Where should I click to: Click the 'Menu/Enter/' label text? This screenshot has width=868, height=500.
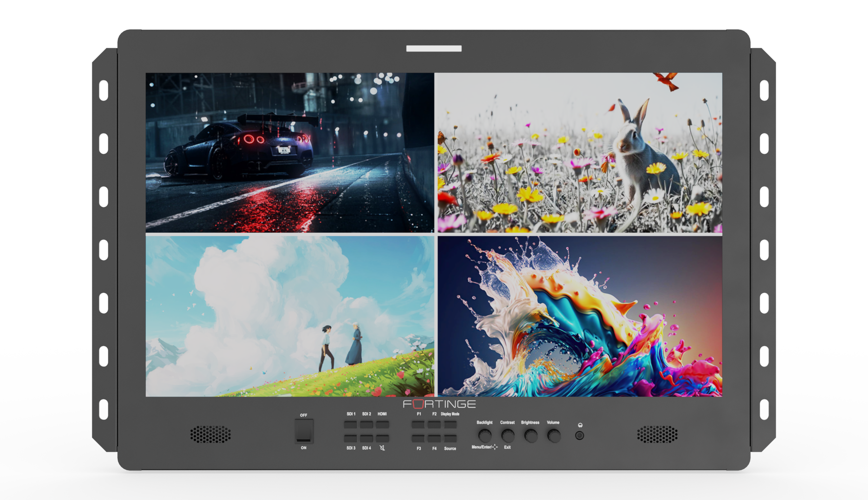482,447
